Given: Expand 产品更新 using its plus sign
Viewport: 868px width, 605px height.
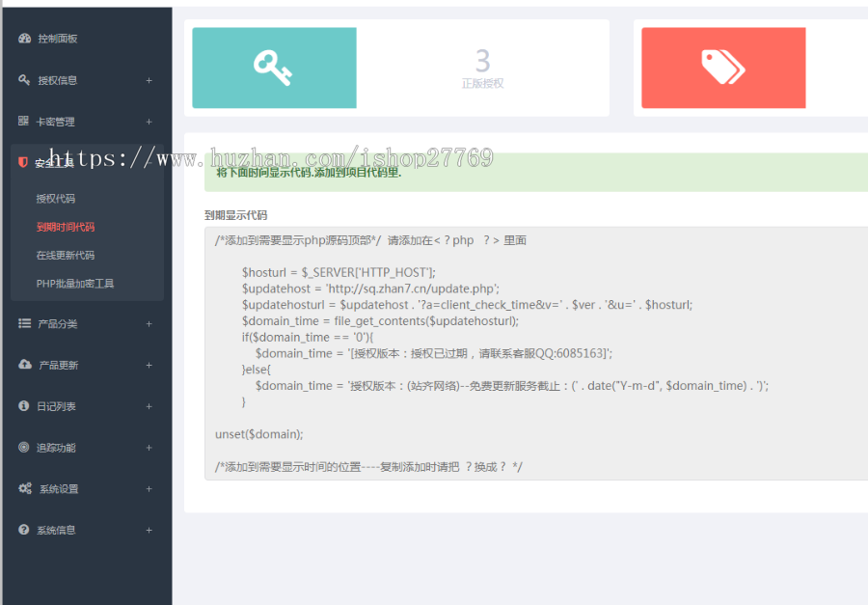Looking at the screenshot, I should [149, 366].
